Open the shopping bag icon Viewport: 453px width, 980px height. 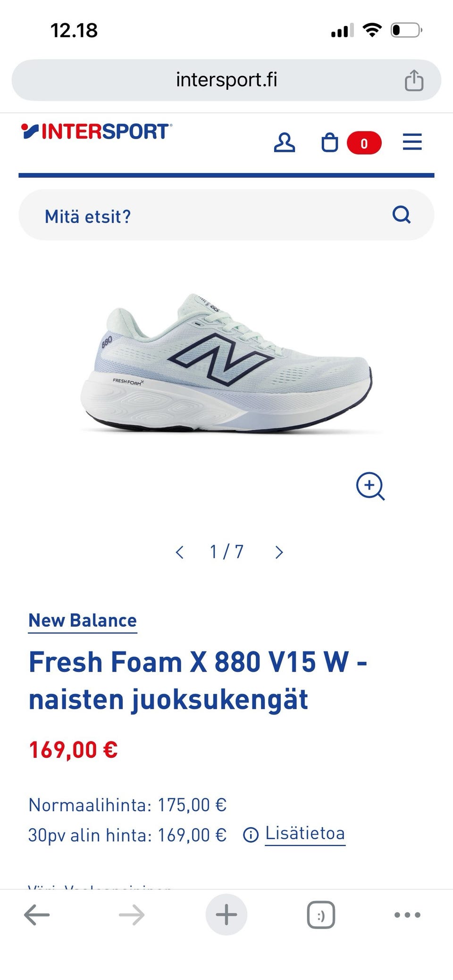(x=330, y=142)
